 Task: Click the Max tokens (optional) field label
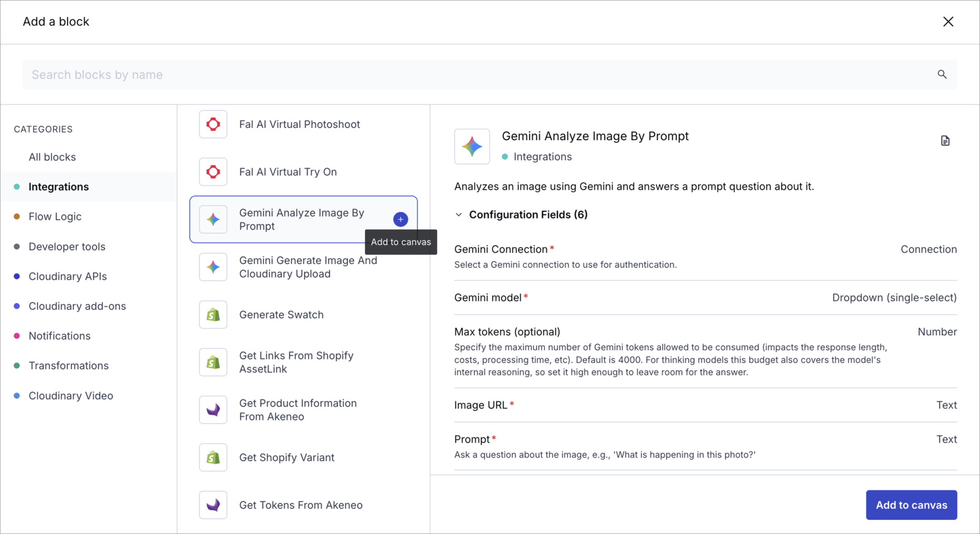[507, 332]
